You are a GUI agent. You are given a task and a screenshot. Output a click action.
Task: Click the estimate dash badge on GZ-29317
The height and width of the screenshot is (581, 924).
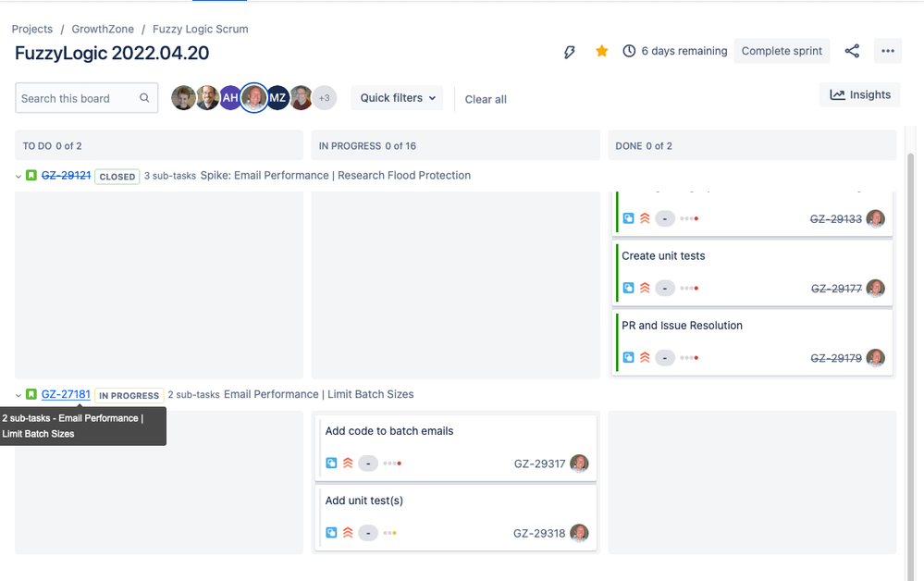pyautogui.click(x=368, y=464)
